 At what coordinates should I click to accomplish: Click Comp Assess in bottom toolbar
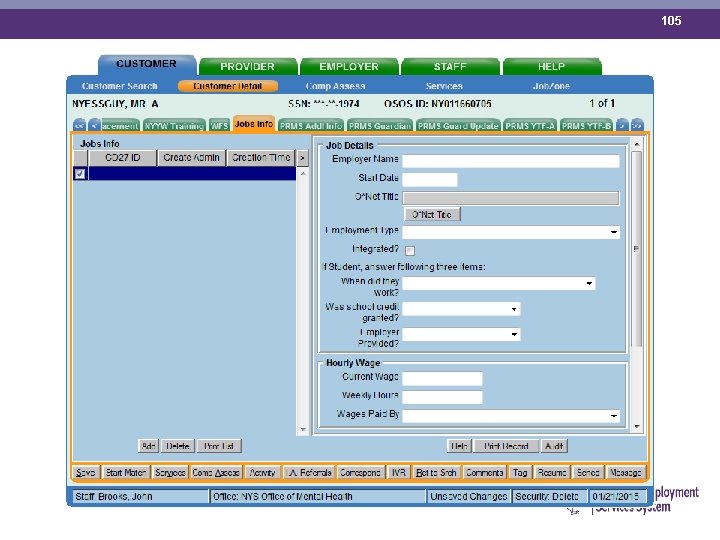[x=216, y=472]
